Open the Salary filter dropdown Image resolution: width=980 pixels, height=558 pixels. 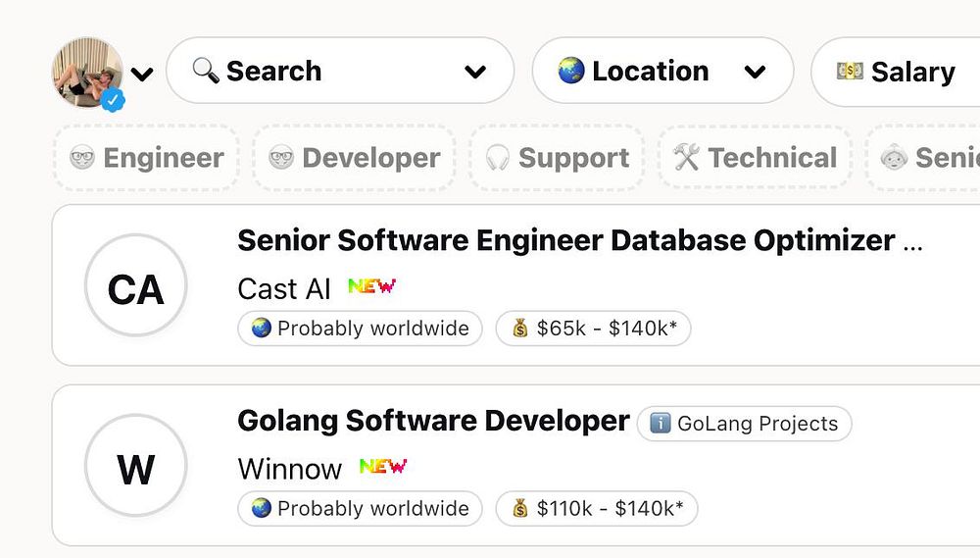point(896,72)
